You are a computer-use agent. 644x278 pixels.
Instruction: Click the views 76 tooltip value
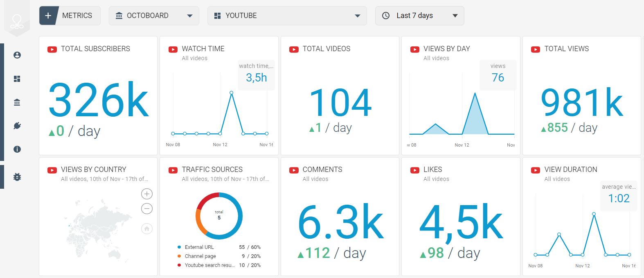(498, 78)
